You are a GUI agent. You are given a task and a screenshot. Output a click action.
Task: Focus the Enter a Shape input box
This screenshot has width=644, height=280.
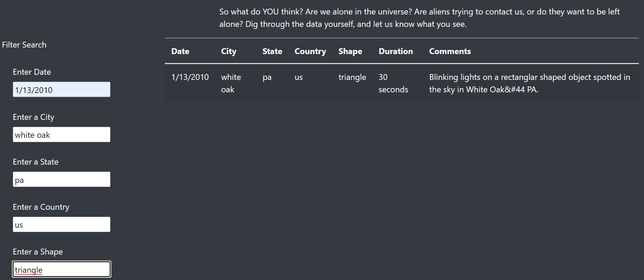[x=62, y=269]
